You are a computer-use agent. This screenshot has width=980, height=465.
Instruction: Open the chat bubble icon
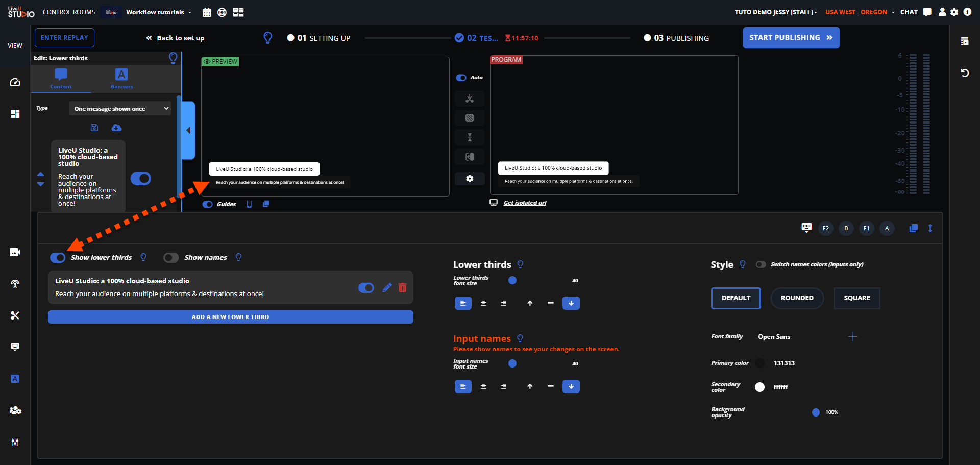(927, 12)
